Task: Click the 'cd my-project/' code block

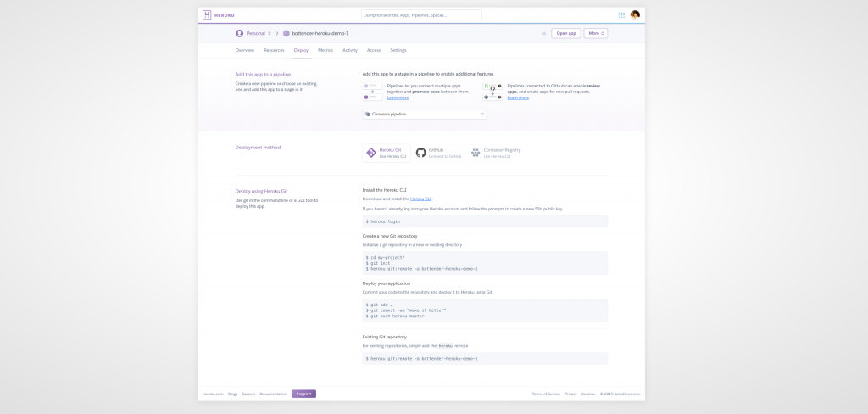Action: 485,263
